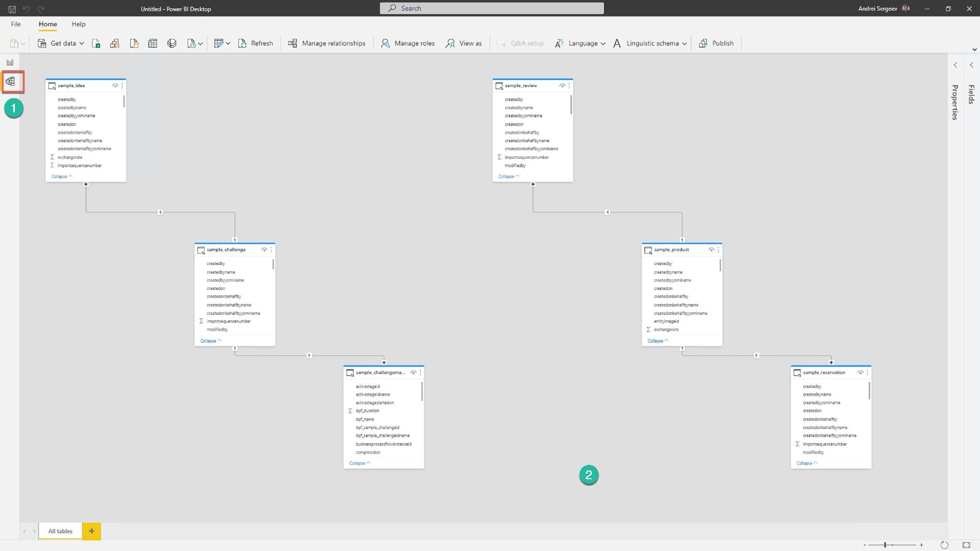Click the Q&A setup button
The width and height of the screenshot is (980, 551).
tap(520, 43)
